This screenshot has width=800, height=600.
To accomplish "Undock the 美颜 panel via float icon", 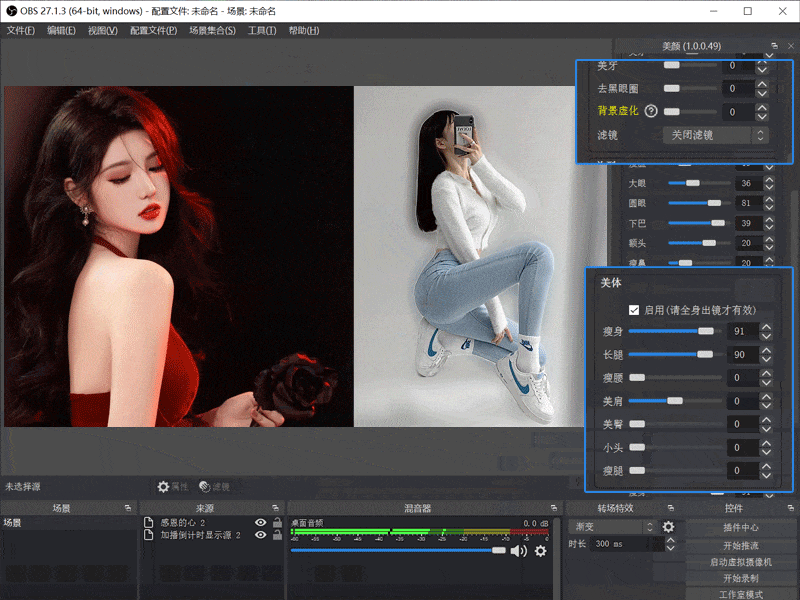I will (775, 46).
